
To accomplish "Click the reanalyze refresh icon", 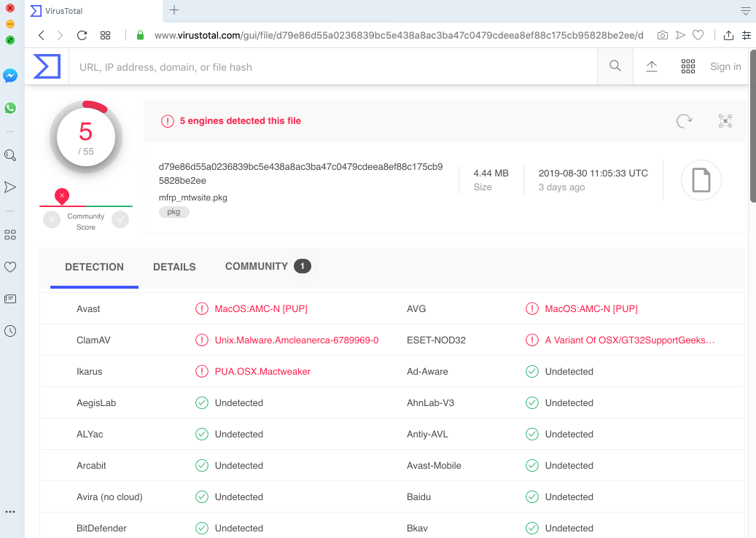I will pos(684,121).
